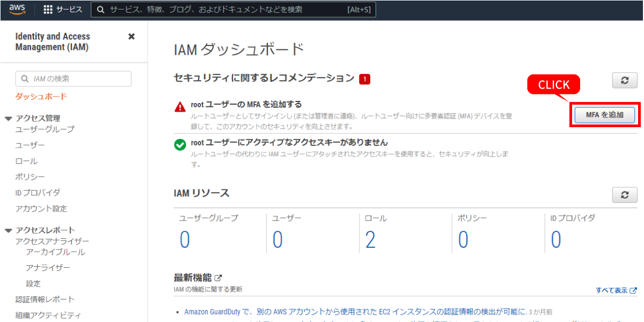
Task: Open ユーザーグループ in sidebar
Action: [x=45, y=129]
